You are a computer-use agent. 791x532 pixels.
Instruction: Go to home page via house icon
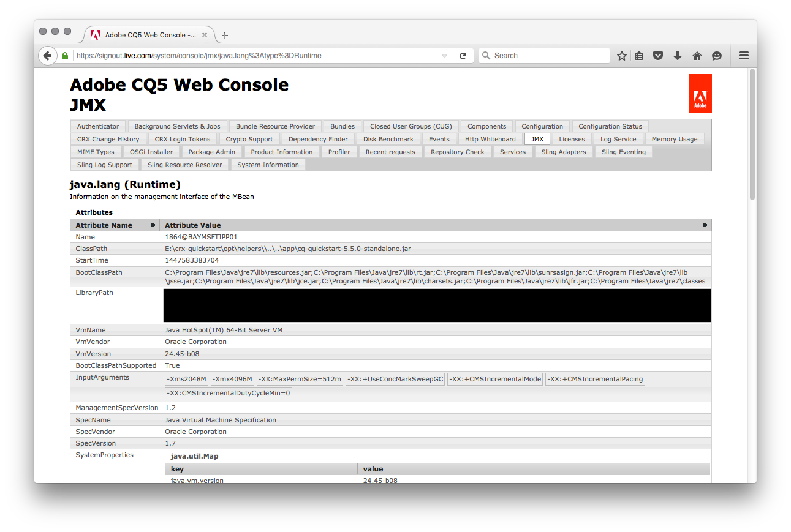697,56
